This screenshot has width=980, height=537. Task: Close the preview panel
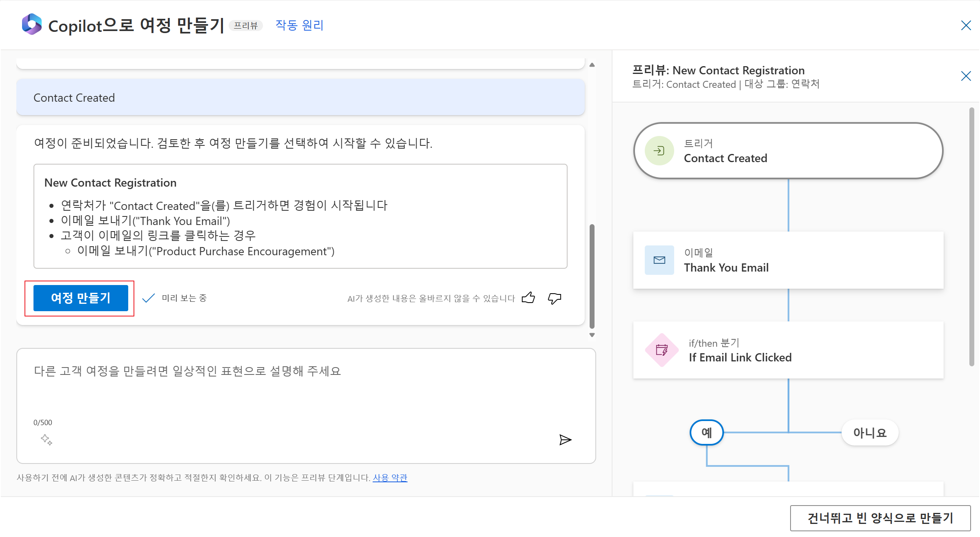coord(966,76)
